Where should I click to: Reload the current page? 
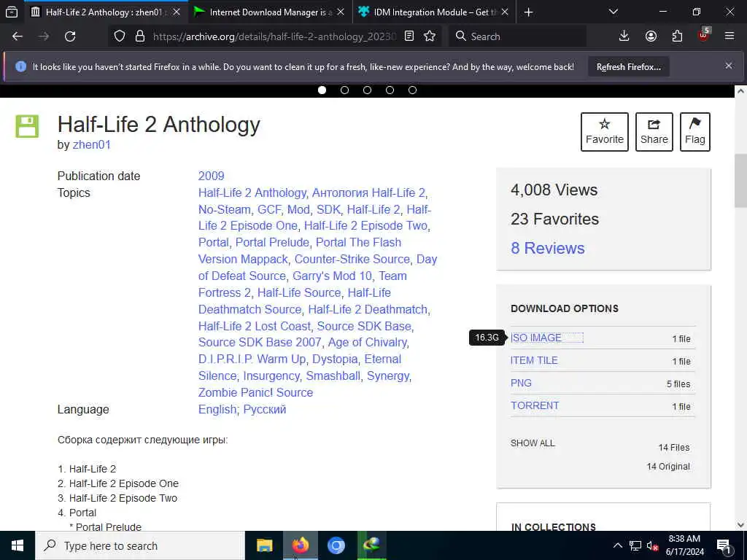click(70, 36)
